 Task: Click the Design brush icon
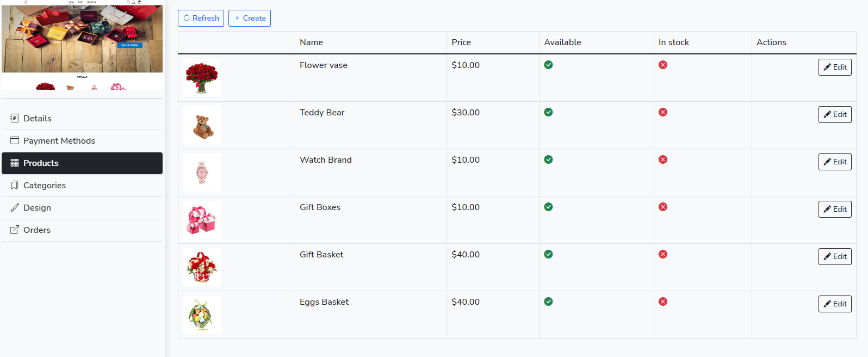pyautogui.click(x=15, y=207)
